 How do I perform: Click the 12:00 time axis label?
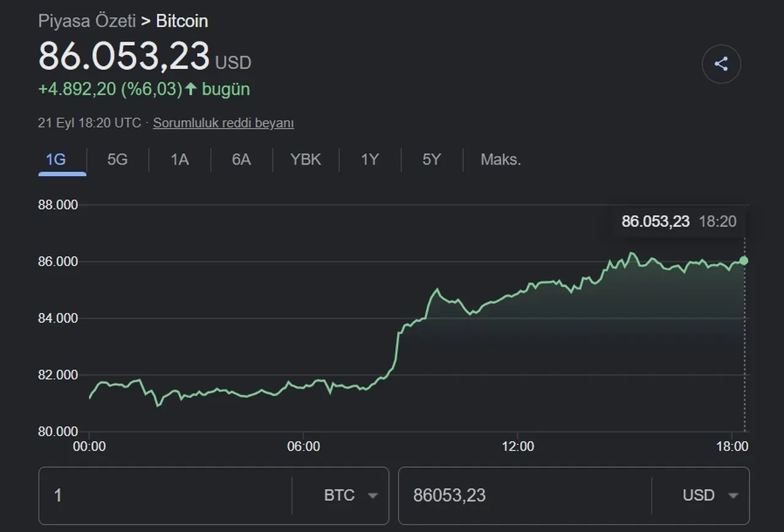tap(518, 447)
